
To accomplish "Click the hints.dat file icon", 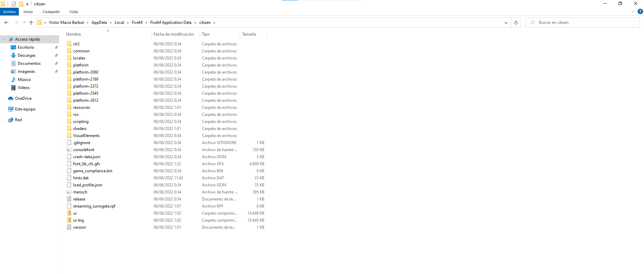I will tap(69, 178).
